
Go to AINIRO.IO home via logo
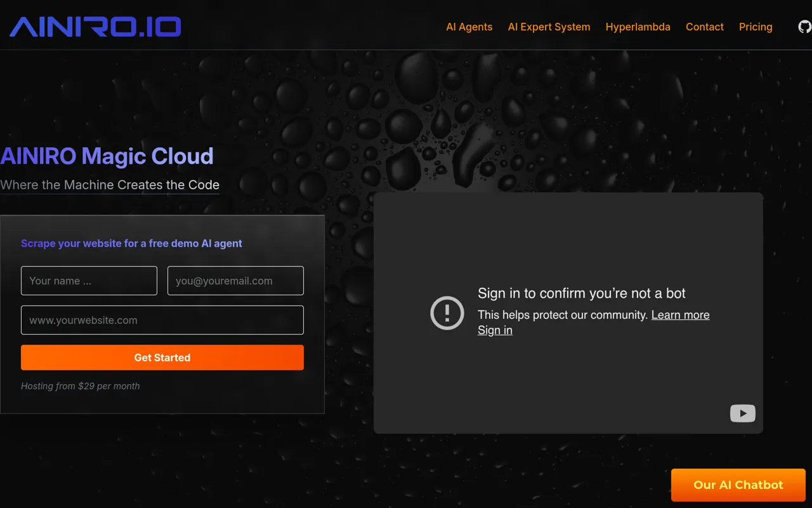coord(95,27)
